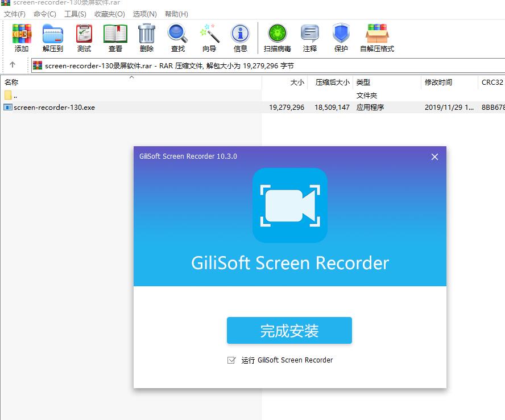
Task: Click the 自解压格式 (SFX) toolbar icon
Action: click(x=377, y=34)
